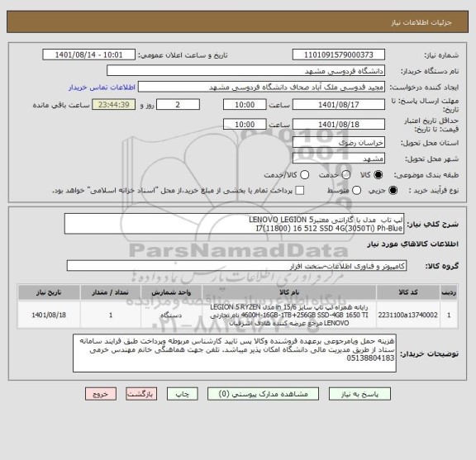The height and width of the screenshot is (460, 476).
Task: Toggle the اسناد خزانه اسلامی payment checkbox
Action: pos(300,191)
